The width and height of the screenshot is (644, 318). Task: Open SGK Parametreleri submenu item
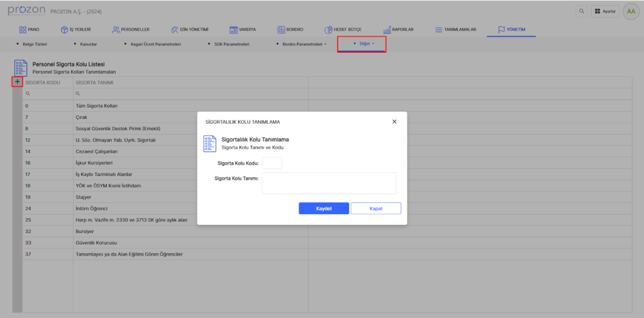(x=231, y=44)
